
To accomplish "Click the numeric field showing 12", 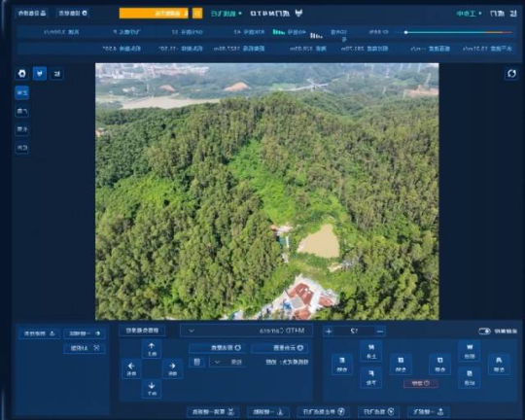I will pyautogui.click(x=354, y=332).
